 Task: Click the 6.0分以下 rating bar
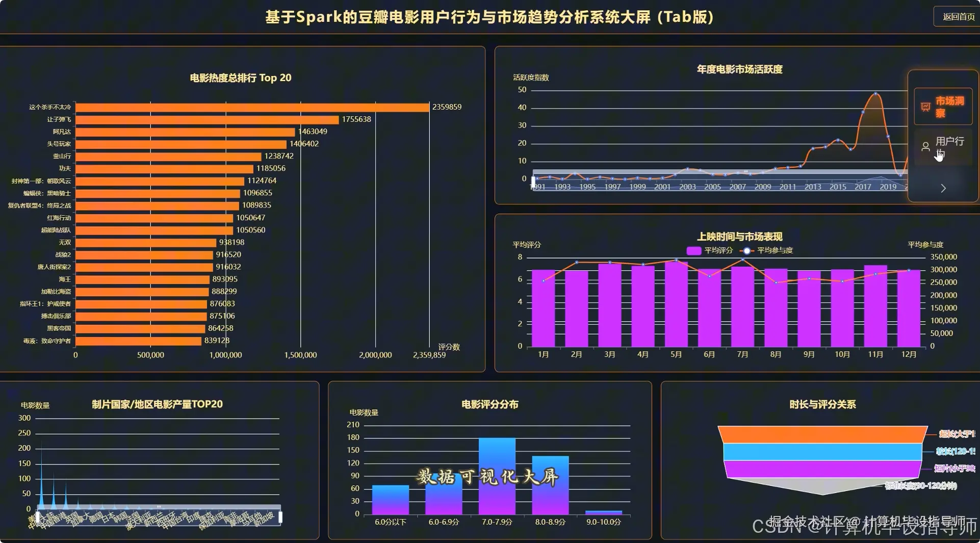click(391, 500)
